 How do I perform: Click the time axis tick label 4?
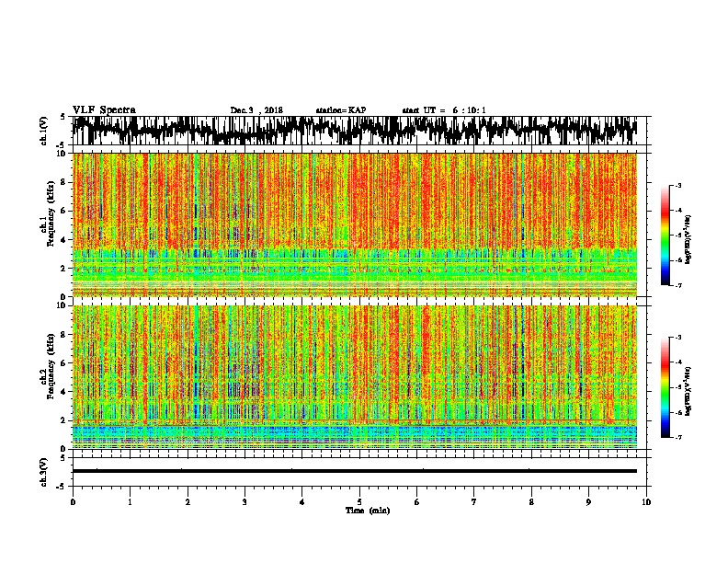pos(302,502)
